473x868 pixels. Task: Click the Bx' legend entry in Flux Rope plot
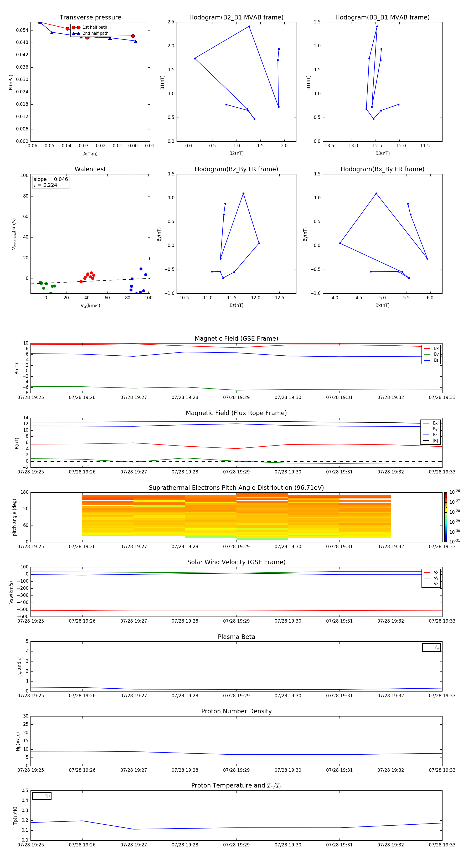point(431,423)
